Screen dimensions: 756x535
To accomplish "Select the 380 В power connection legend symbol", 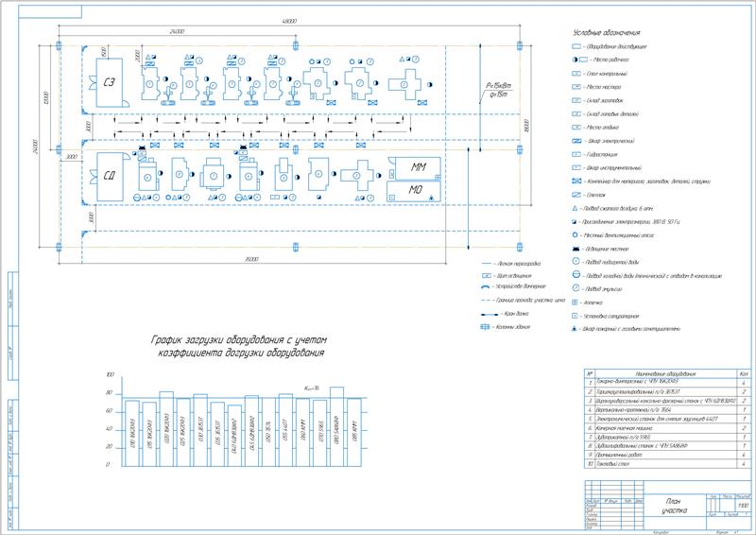I will click(x=575, y=222).
